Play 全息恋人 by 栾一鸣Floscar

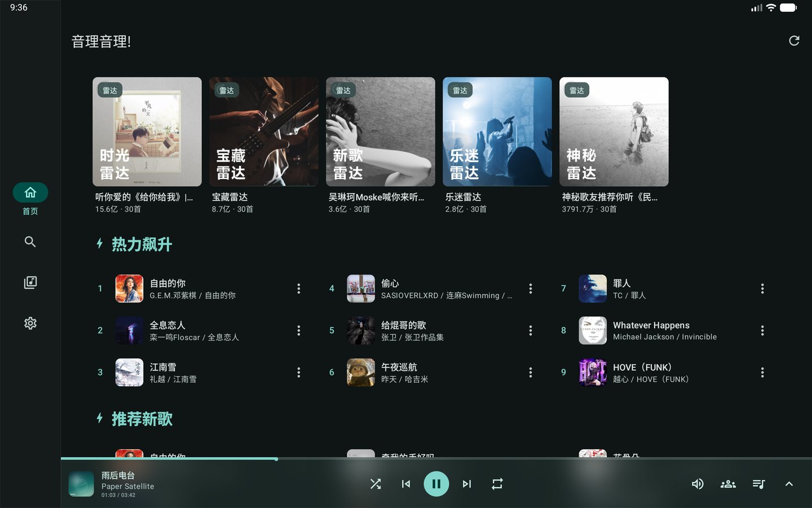(x=203, y=330)
